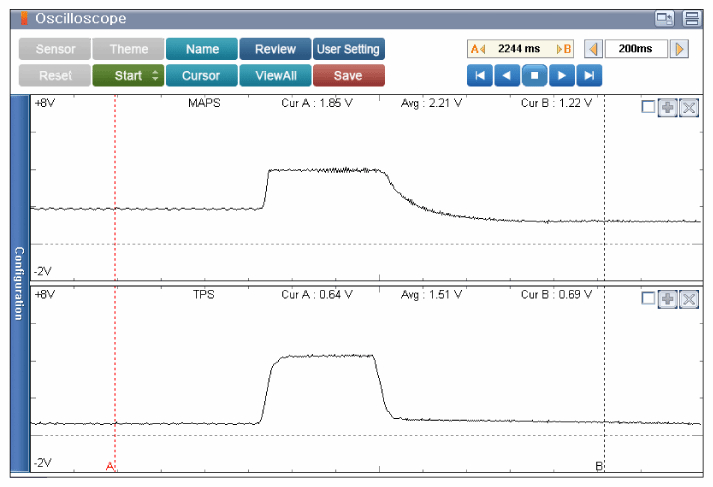Decrease time base with left arrow

tap(592, 49)
